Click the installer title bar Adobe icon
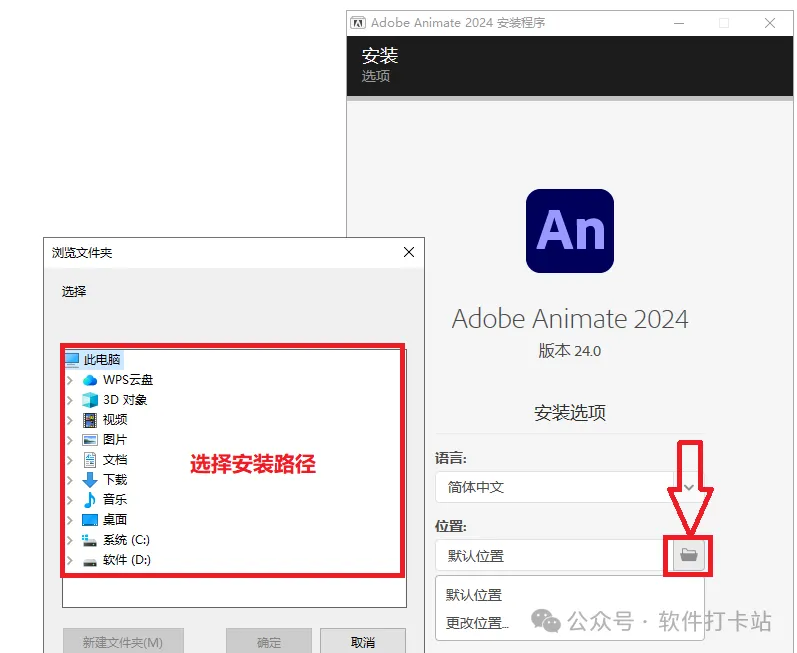 tap(358, 23)
